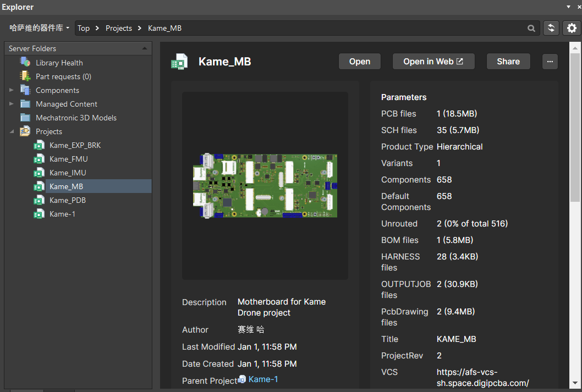Image resolution: width=582 pixels, height=392 pixels.
Task: Expand the Managed Content folder
Action: (12, 104)
